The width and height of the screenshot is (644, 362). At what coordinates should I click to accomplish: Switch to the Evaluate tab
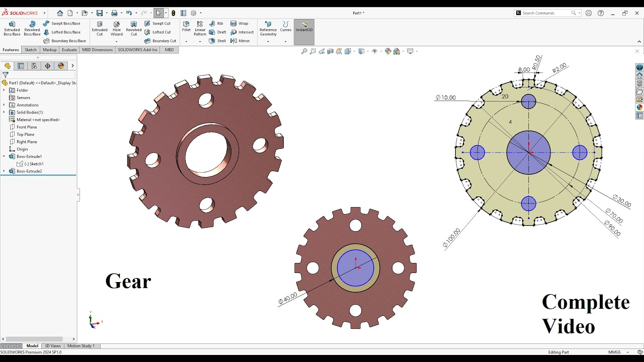[69, 50]
